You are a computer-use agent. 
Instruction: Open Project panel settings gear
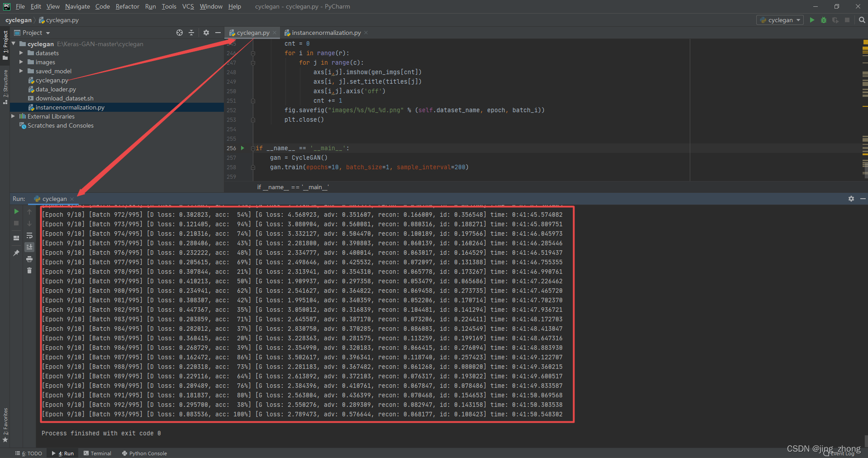pos(206,33)
